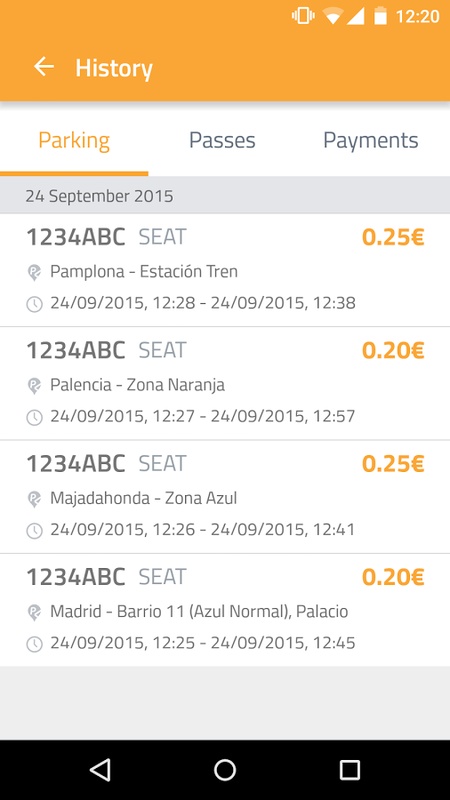Viewport: 450px width, 800px height.
Task: Tap the clock icon on Madrid entry
Action: (34, 644)
